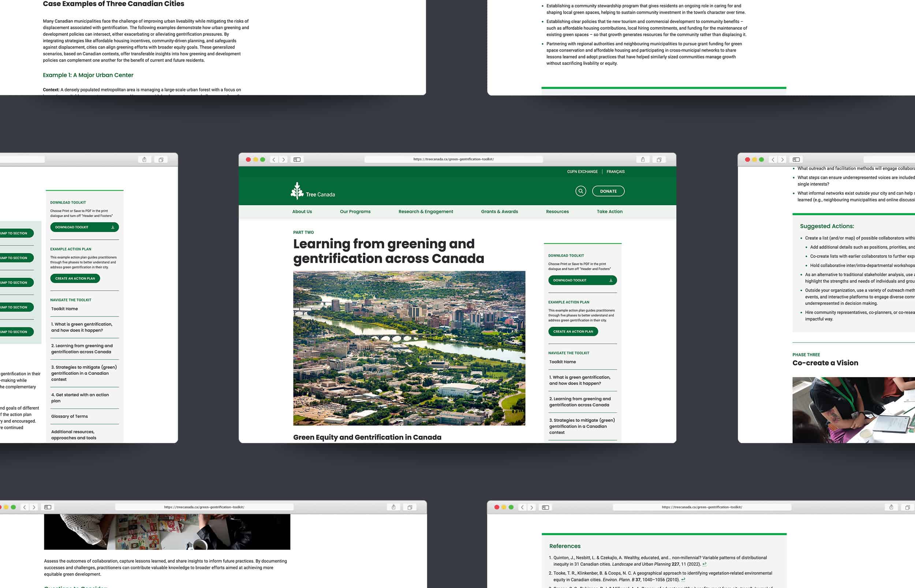This screenshot has width=915, height=588.
Task: Open Grants & Awards menu
Action: click(500, 211)
